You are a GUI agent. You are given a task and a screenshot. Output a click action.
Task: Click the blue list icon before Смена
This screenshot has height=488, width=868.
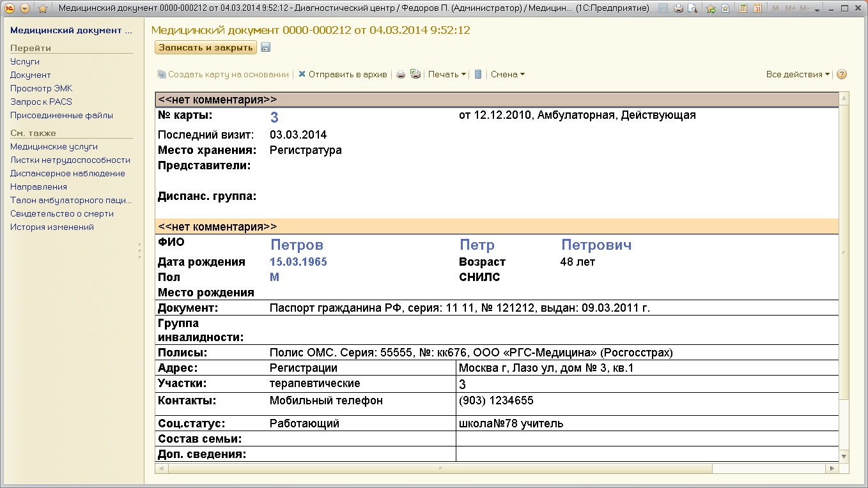[x=478, y=75]
